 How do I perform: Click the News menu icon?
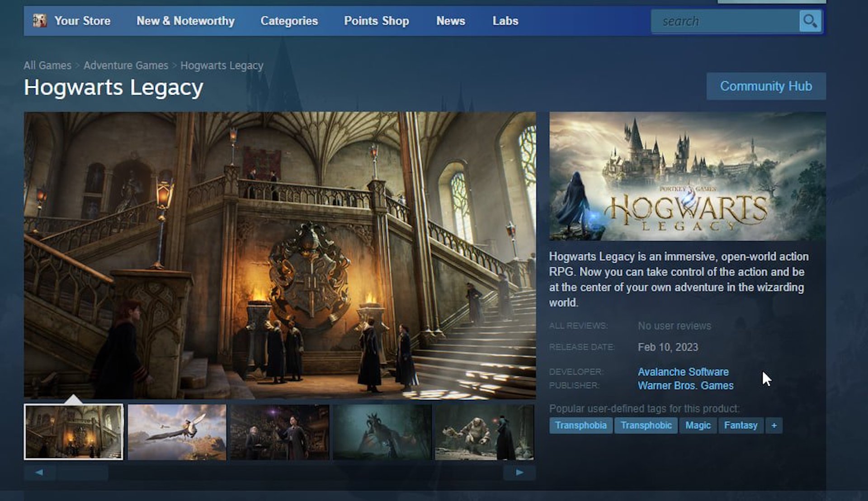click(x=449, y=21)
